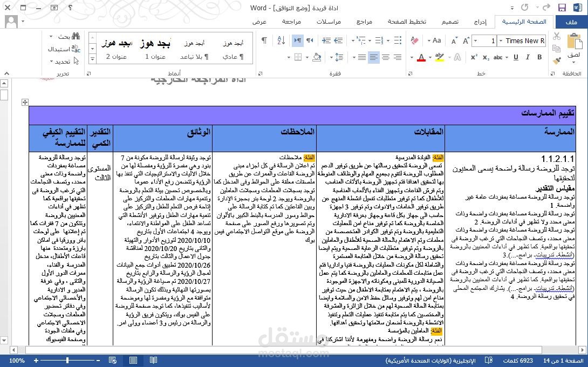588x367 pixels.
Task: Click the Increase Indent icon
Action: coord(326,40)
